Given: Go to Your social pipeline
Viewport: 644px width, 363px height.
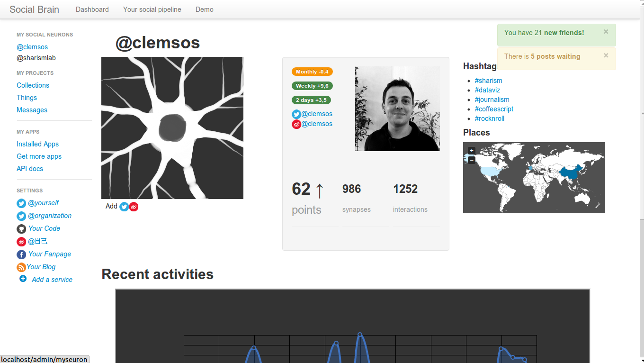Looking at the screenshot, I should click(152, 9).
